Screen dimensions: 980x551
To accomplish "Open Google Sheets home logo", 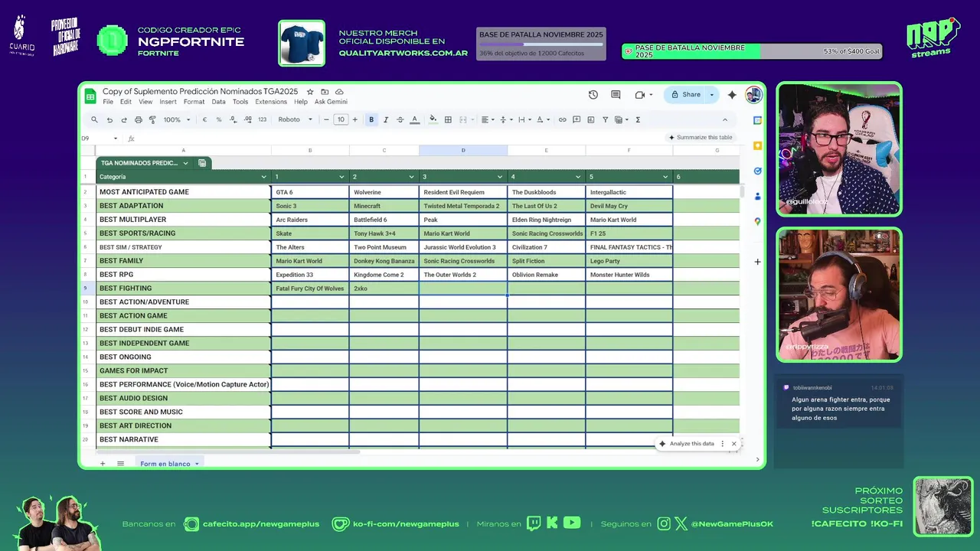I will click(x=90, y=96).
